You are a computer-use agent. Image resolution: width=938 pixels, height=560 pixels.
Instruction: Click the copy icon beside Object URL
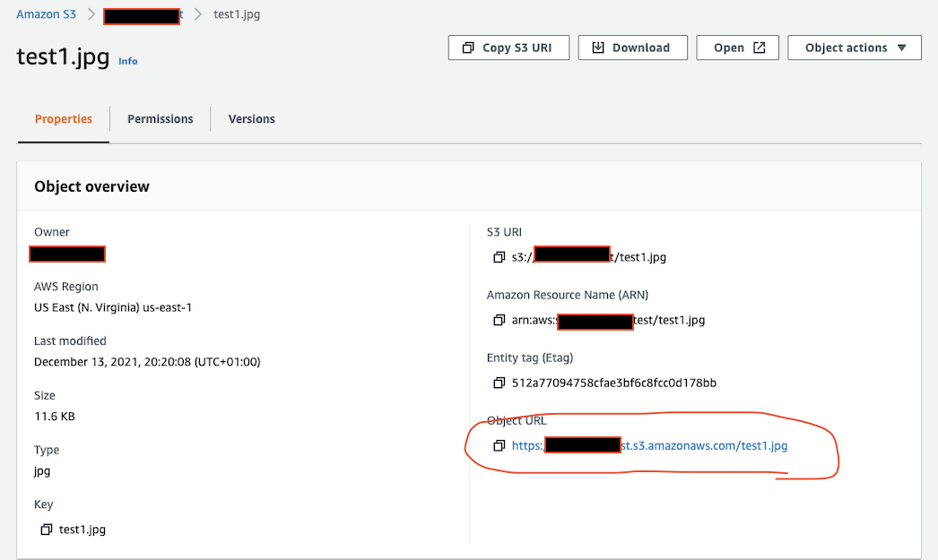[499, 446]
